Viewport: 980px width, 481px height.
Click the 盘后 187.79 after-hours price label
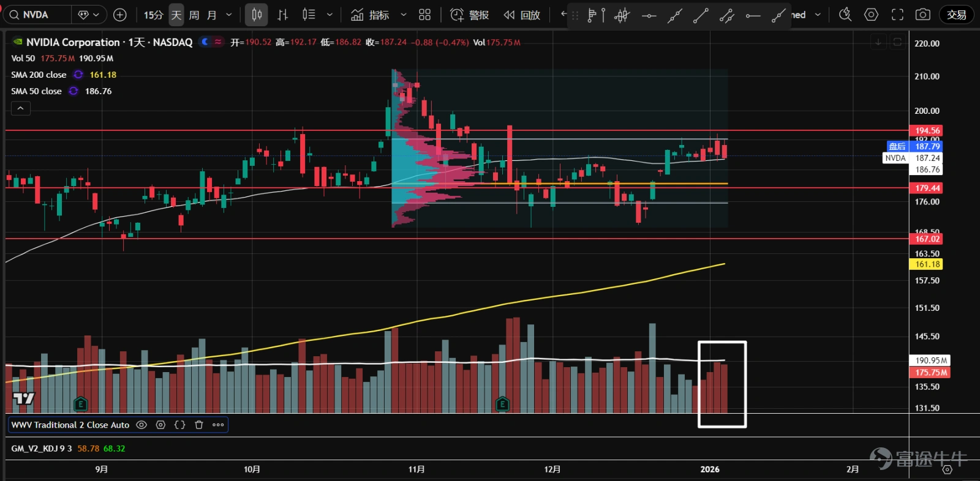(x=915, y=146)
